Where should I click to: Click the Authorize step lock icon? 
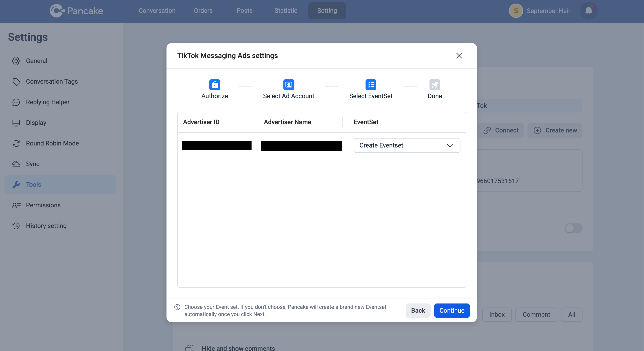215,85
